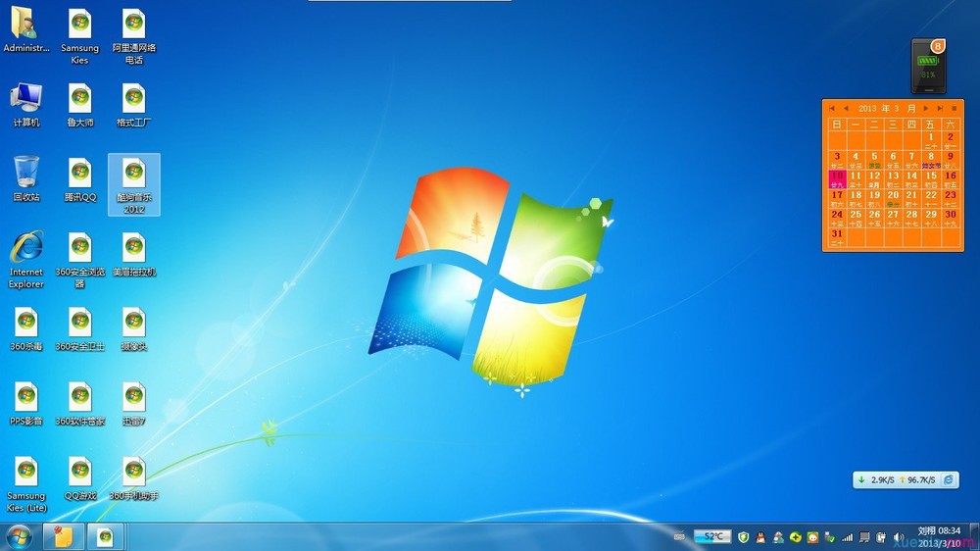
Task: Click the small square button in calendar header
Action: coord(954,108)
